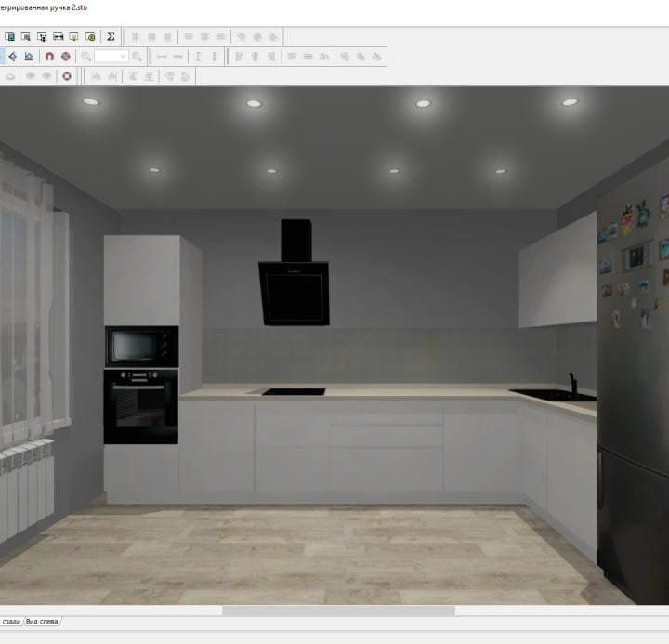Click the Sigma summation icon
The width and height of the screenshot is (669, 644).
click(111, 36)
